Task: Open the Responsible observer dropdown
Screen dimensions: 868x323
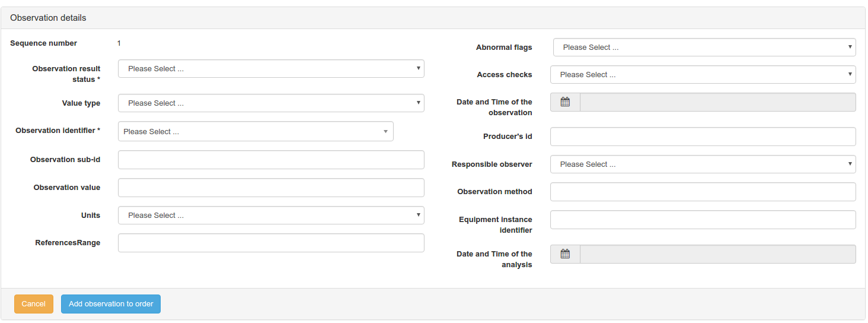Action: [703, 164]
